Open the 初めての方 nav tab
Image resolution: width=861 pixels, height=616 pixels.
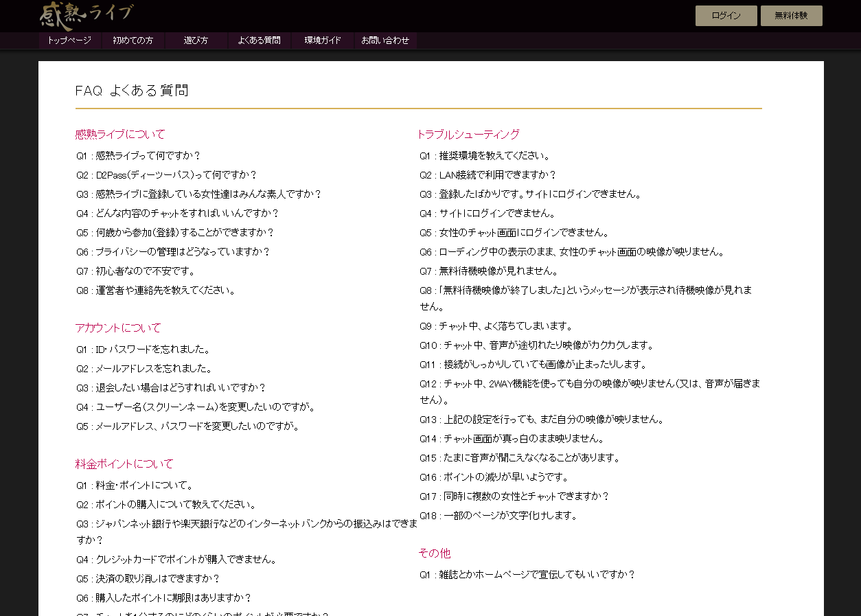tap(133, 41)
